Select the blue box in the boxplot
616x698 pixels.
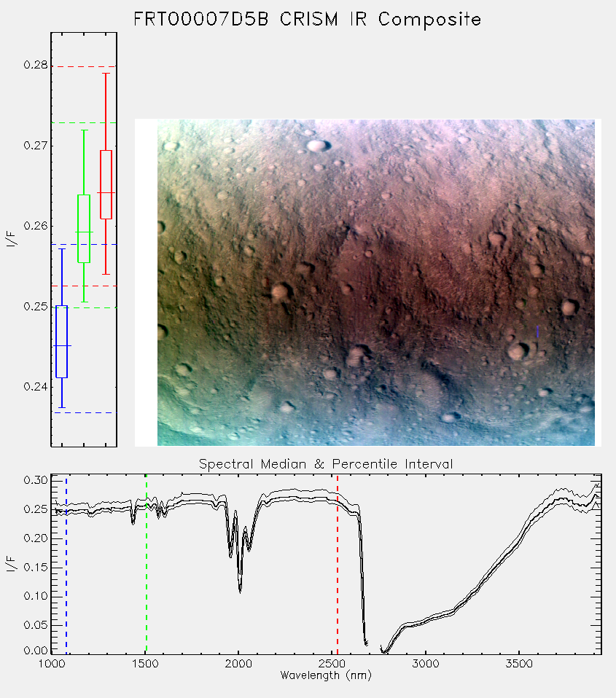61,342
